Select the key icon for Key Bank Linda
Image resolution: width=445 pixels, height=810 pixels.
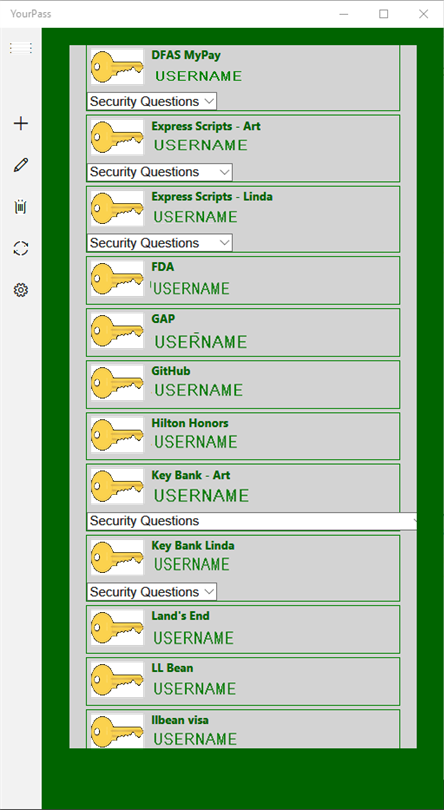(117, 557)
